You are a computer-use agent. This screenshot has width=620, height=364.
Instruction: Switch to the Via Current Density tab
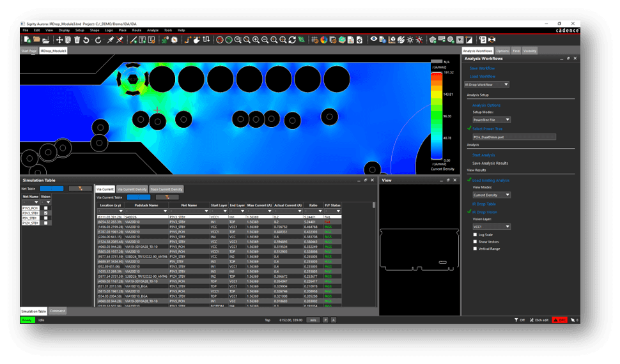(x=132, y=189)
